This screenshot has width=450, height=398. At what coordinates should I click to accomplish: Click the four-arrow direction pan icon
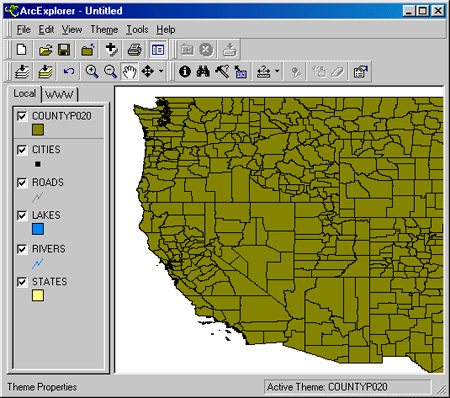tap(148, 71)
